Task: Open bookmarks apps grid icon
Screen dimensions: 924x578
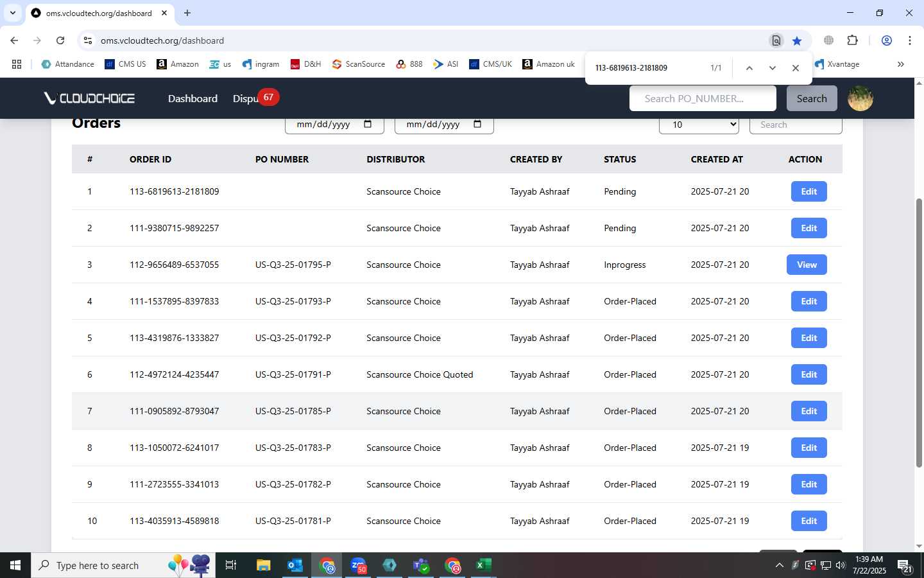Action: click(x=17, y=64)
